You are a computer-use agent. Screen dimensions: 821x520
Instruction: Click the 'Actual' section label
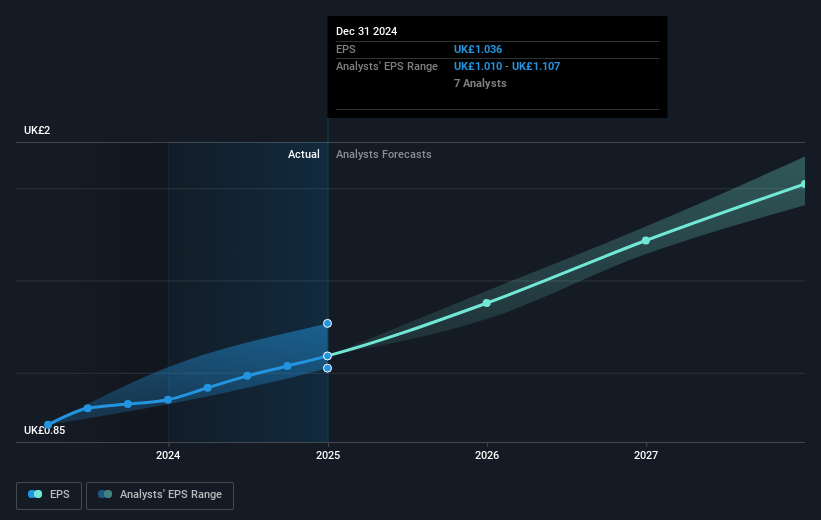point(304,154)
